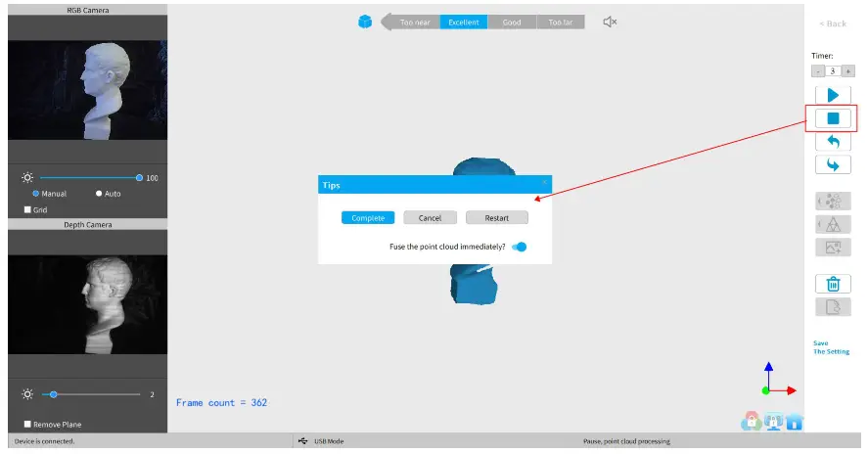Close the Tips dialog
Image resolution: width=868 pixels, height=454 pixels.
tap(544, 182)
